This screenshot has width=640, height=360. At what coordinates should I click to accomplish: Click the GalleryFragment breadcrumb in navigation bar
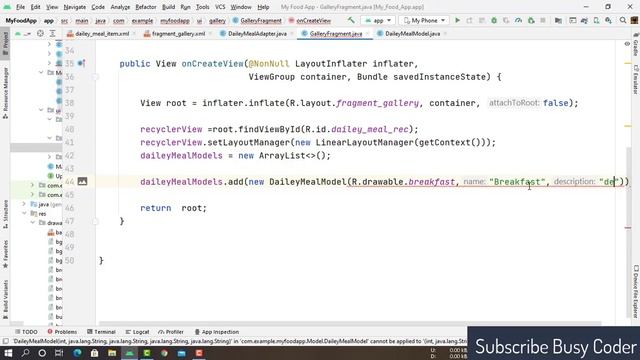tap(257, 20)
